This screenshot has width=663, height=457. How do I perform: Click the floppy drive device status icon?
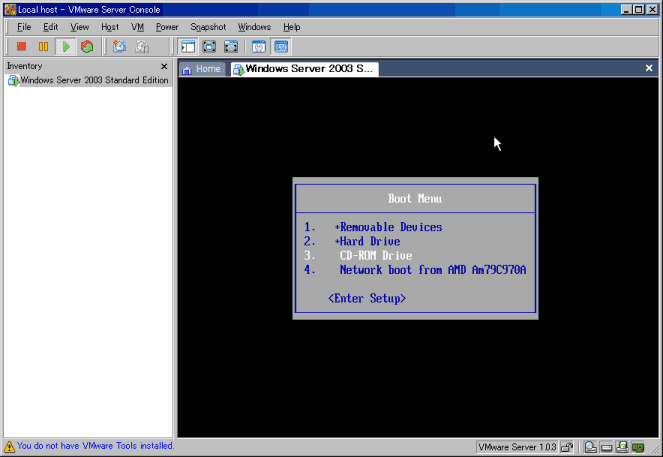[x=622, y=447]
